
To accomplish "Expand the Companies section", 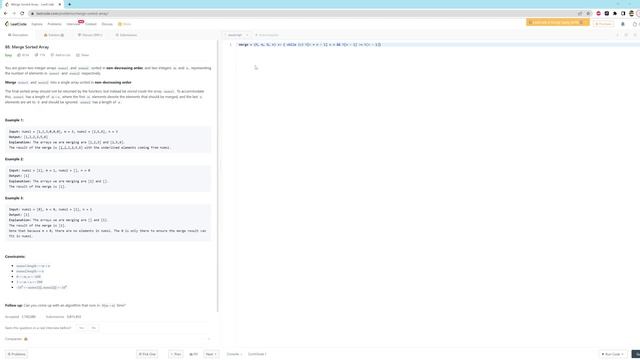I will click(x=108, y=339).
